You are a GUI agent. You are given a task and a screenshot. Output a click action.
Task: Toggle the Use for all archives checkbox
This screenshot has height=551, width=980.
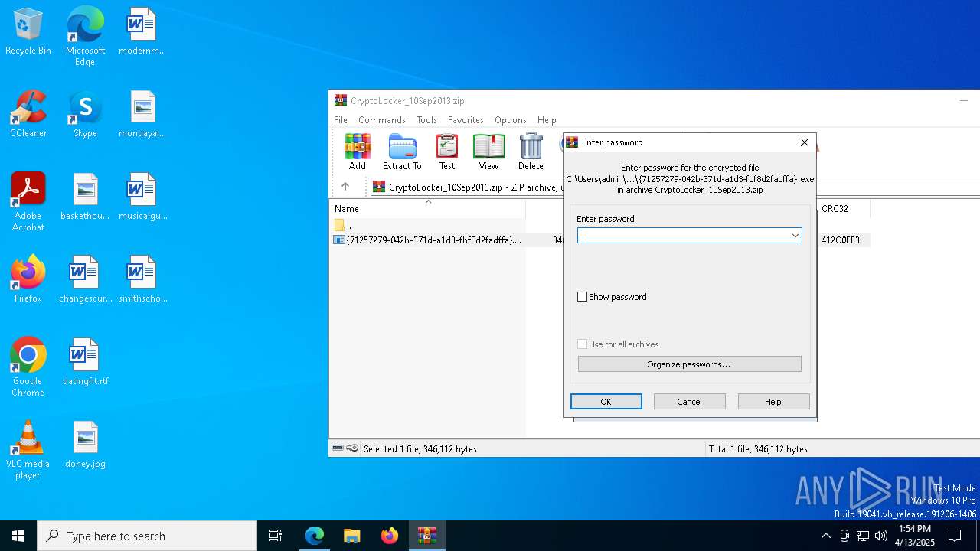click(x=582, y=344)
